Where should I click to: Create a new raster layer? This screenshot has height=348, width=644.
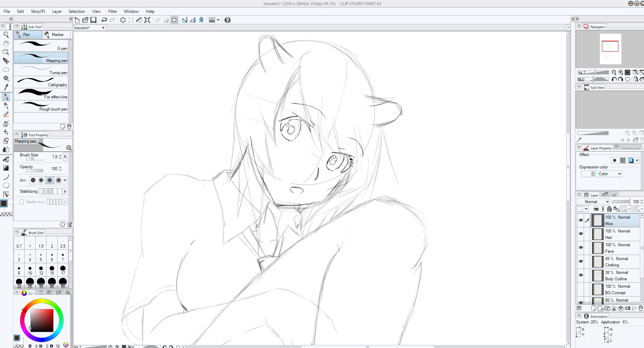click(x=594, y=308)
